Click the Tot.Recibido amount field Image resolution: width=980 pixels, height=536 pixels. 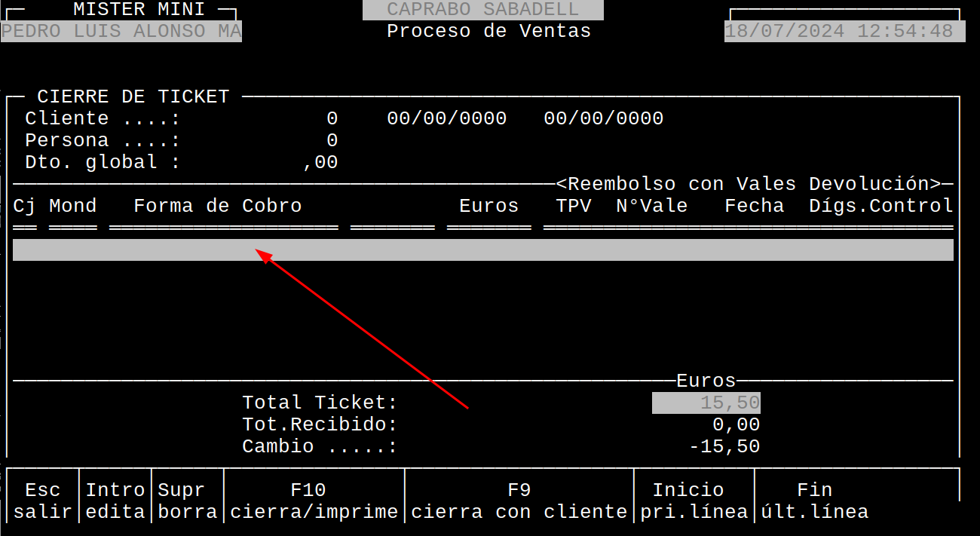click(735, 424)
